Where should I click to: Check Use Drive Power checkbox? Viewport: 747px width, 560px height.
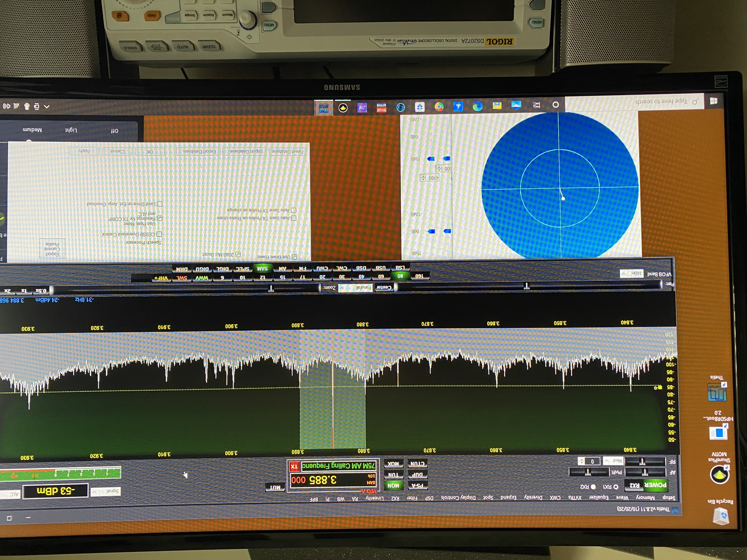click(294, 257)
